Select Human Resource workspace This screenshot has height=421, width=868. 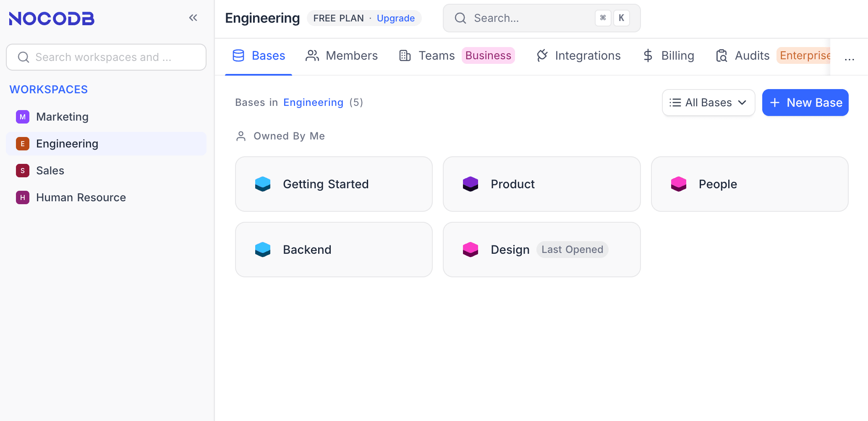pos(81,197)
